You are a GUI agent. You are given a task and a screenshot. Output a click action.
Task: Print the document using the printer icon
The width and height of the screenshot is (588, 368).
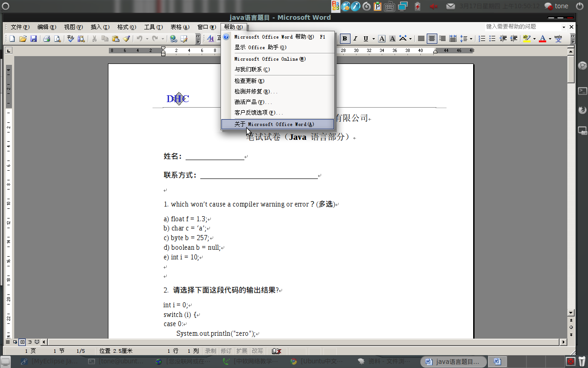[x=46, y=39]
